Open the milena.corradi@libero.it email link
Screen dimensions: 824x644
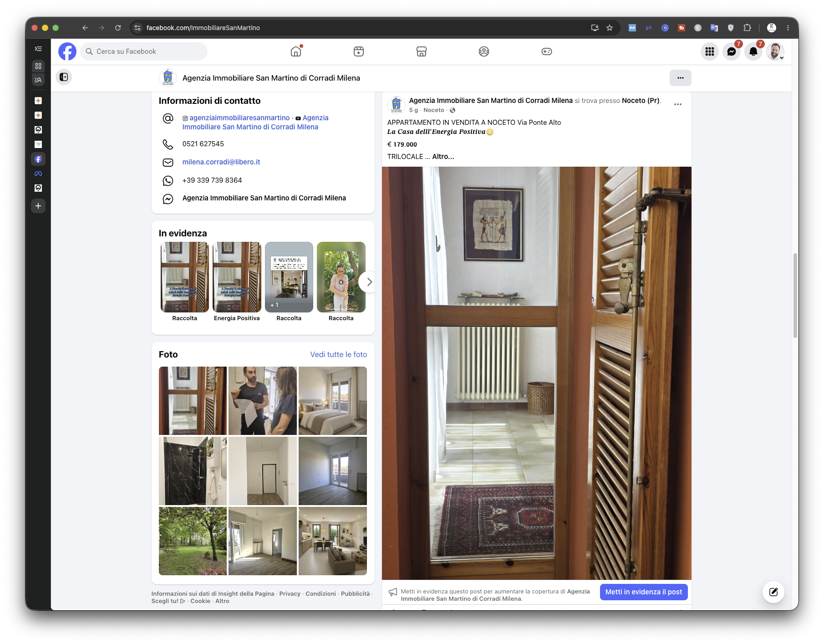[221, 162]
